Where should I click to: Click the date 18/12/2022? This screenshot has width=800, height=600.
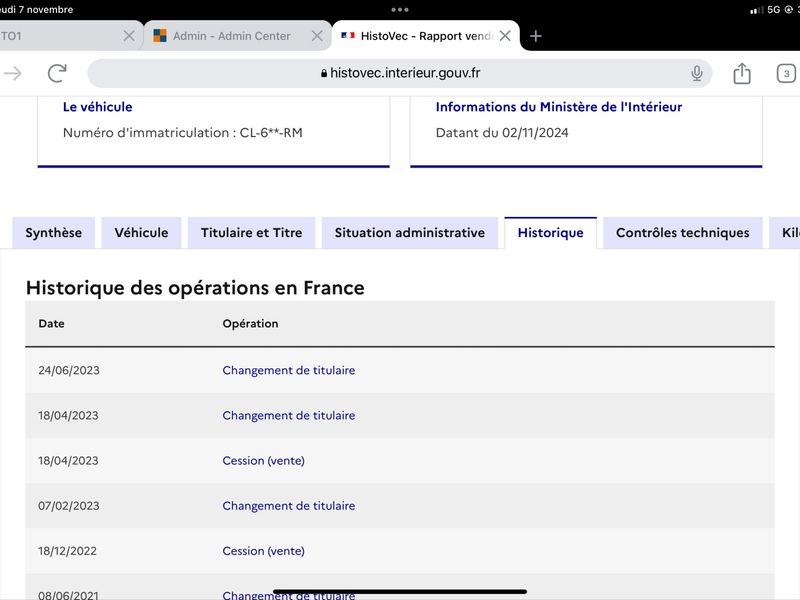point(67,551)
